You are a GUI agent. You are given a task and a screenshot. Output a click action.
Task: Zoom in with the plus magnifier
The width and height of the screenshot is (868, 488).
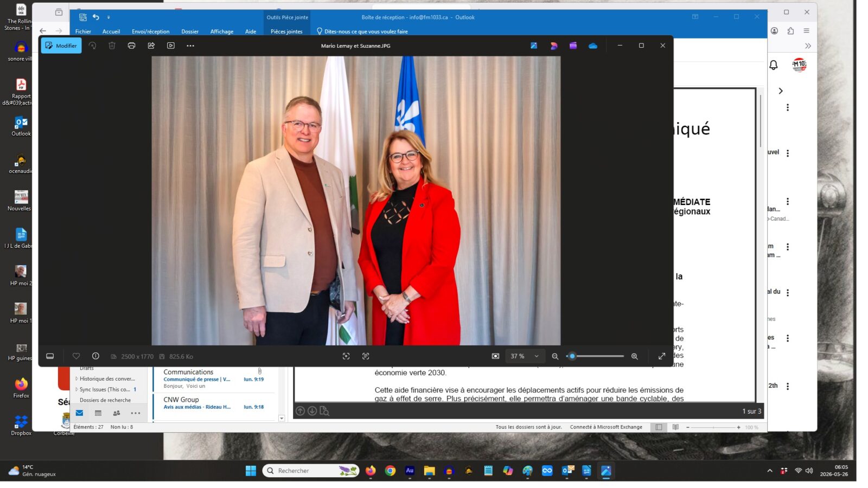point(635,356)
